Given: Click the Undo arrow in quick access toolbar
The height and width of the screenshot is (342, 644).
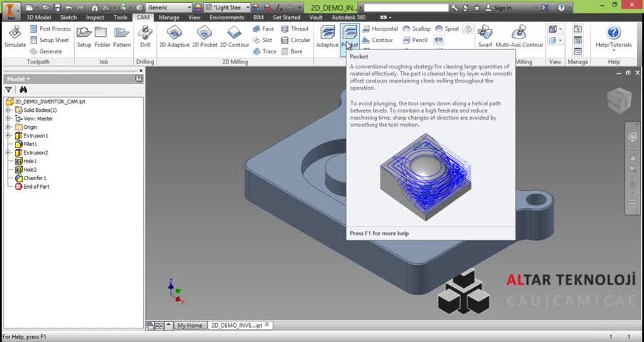Looking at the screenshot, I should click(x=68, y=7).
